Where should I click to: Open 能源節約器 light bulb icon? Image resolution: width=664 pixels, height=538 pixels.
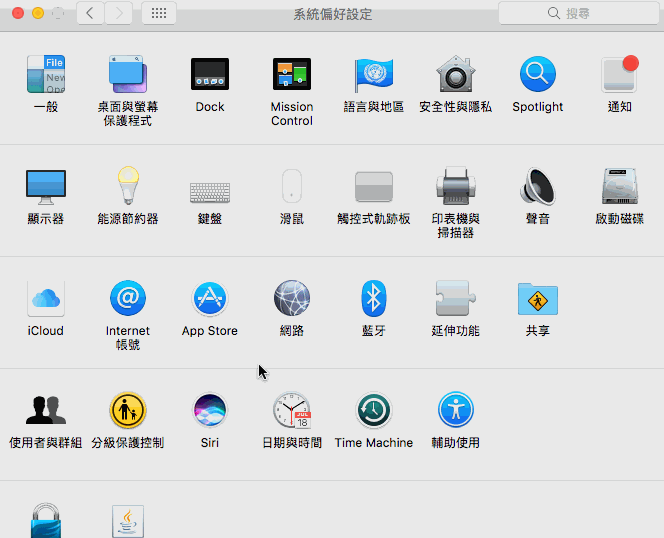point(128,186)
